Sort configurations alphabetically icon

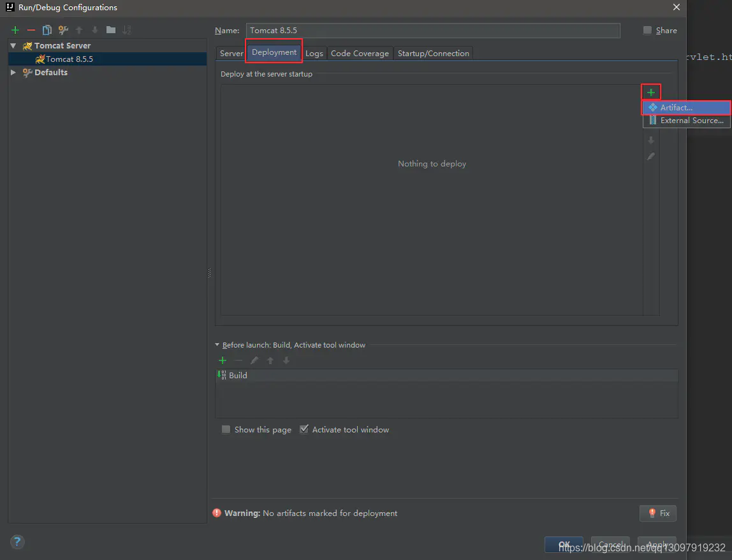[126, 31]
